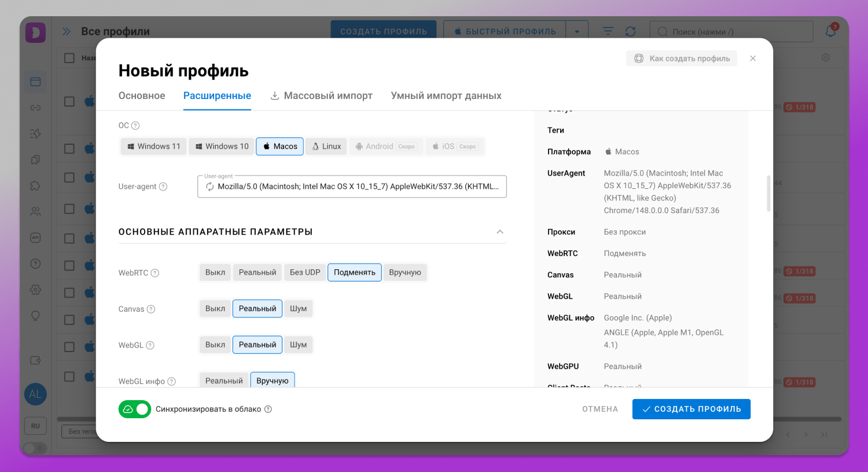
Task: Regenerate user-agent with the refresh icon
Action: click(209, 186)
